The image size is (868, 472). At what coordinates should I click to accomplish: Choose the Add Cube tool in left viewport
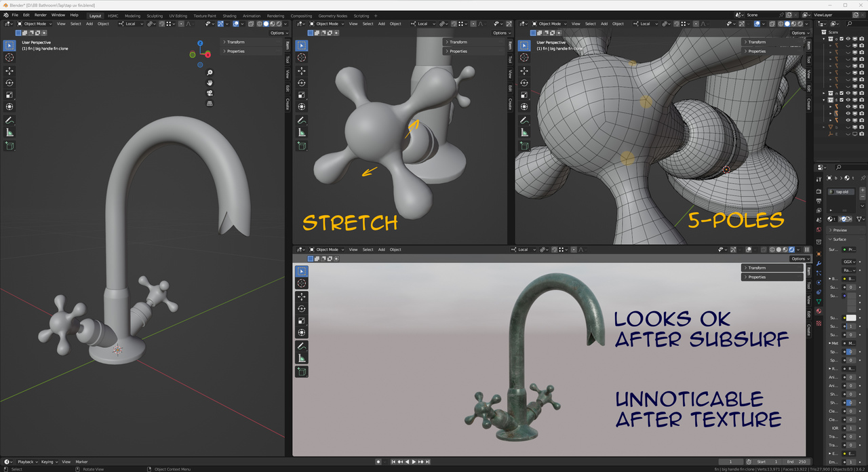click(x=9, y=145)
